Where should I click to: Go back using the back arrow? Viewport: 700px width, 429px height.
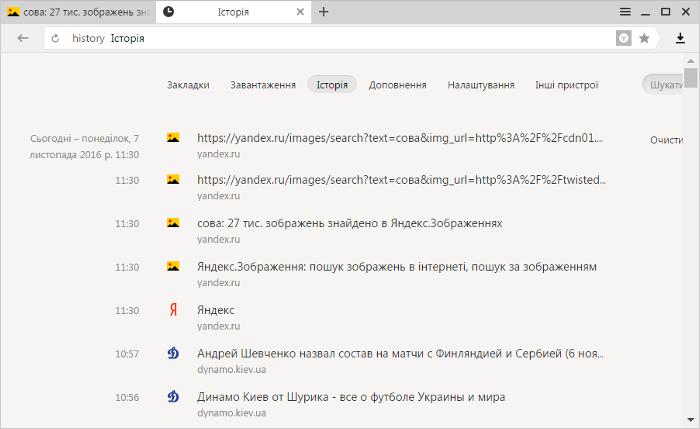pos(23,38)
